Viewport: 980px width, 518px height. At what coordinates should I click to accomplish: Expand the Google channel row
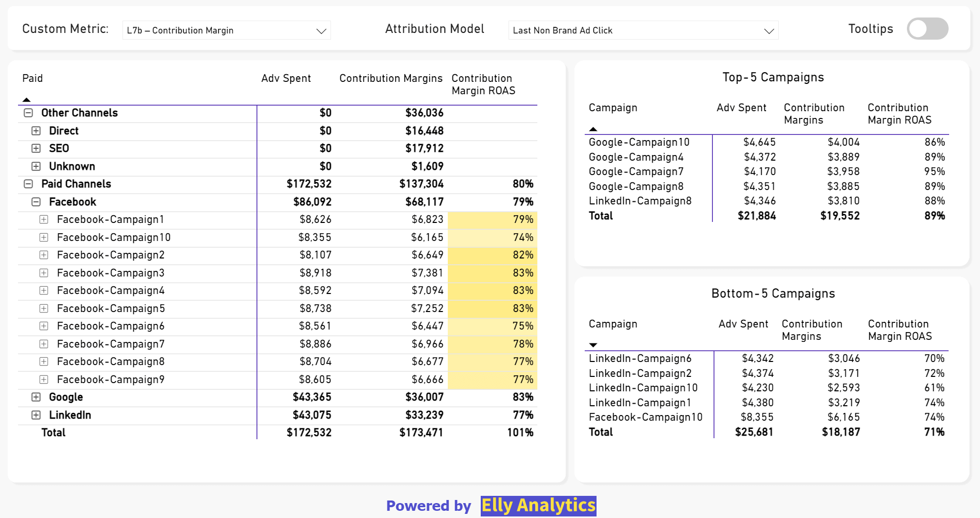[x=36, y=397]
